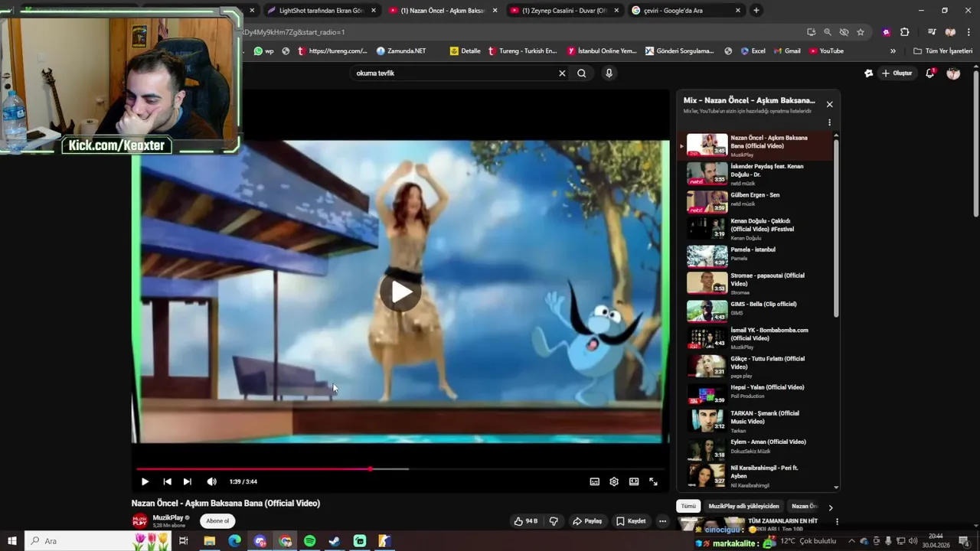Play İsmail YK - Bombabomba.com video

(756, 338)
